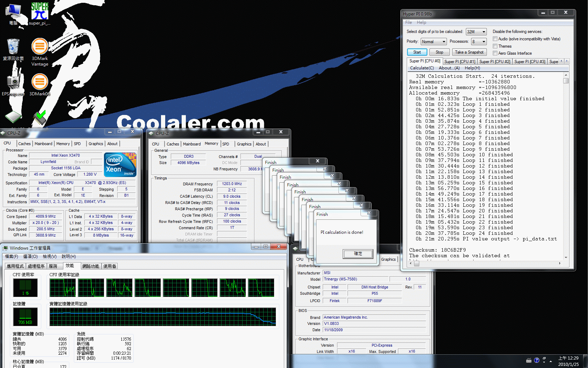The image size is (588, 368).
Task: Click the Super PI output scrollbar up arrow
Action: pyautogui.click(x=566, y=75)
